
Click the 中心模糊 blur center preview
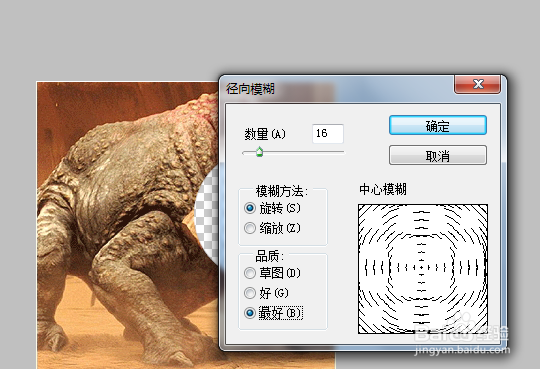tap(423, 269)
